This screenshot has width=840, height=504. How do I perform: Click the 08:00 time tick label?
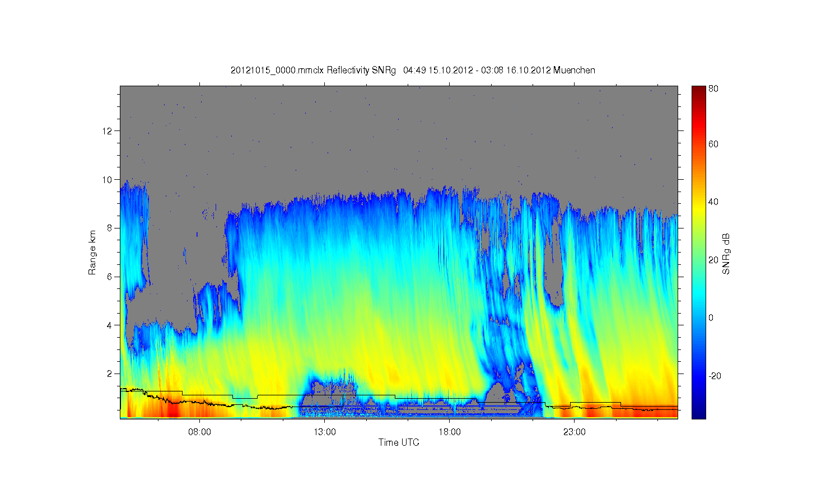199,432
